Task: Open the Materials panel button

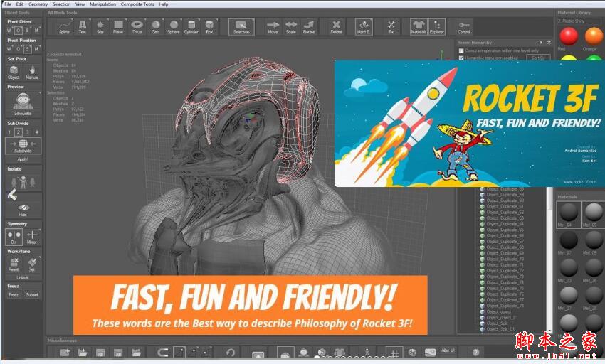Action: pyautogui.click(x=419, y=27)
